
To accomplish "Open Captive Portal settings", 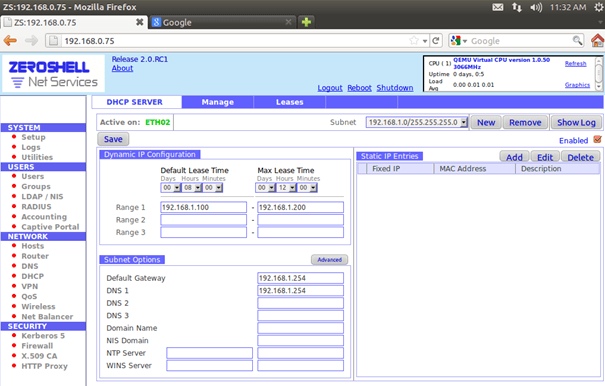I will tap(50, 227).
